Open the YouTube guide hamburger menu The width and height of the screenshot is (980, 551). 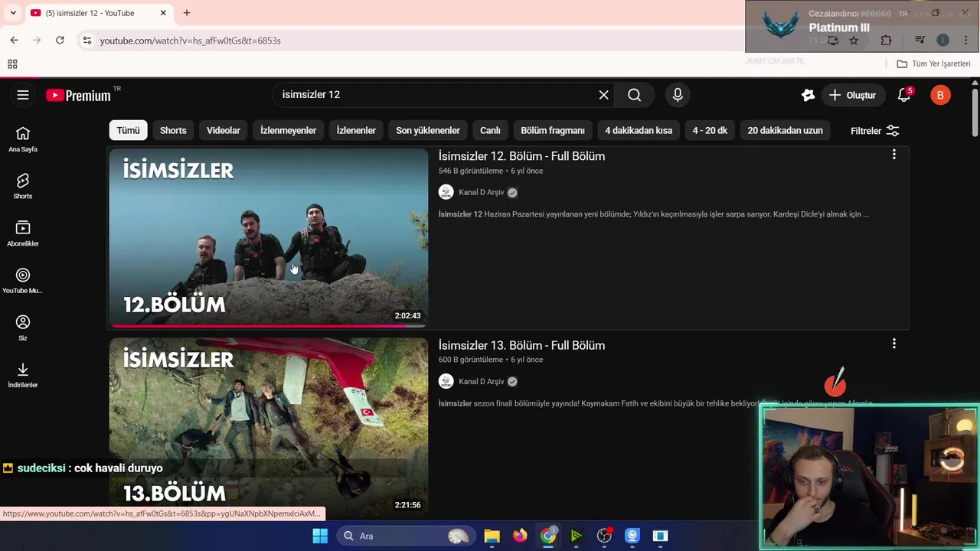[x=23, y=95]
